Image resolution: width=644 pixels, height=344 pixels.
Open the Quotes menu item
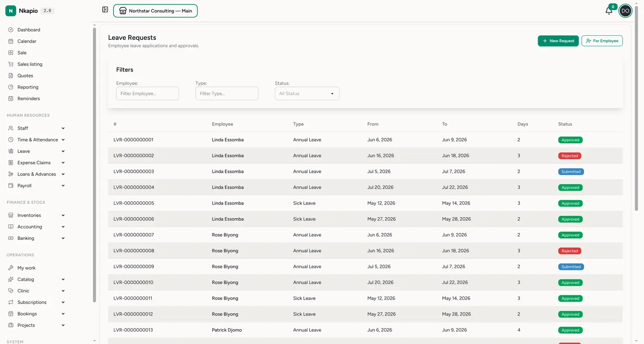point(25,76)
